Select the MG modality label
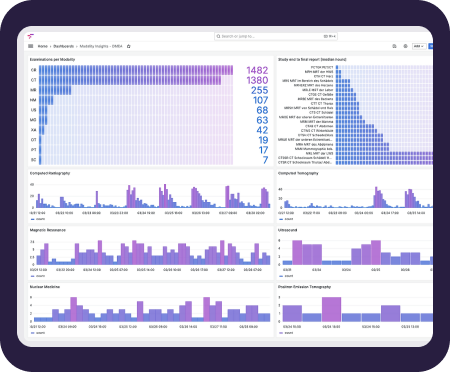The image size is (450, 372). (33, 120)
